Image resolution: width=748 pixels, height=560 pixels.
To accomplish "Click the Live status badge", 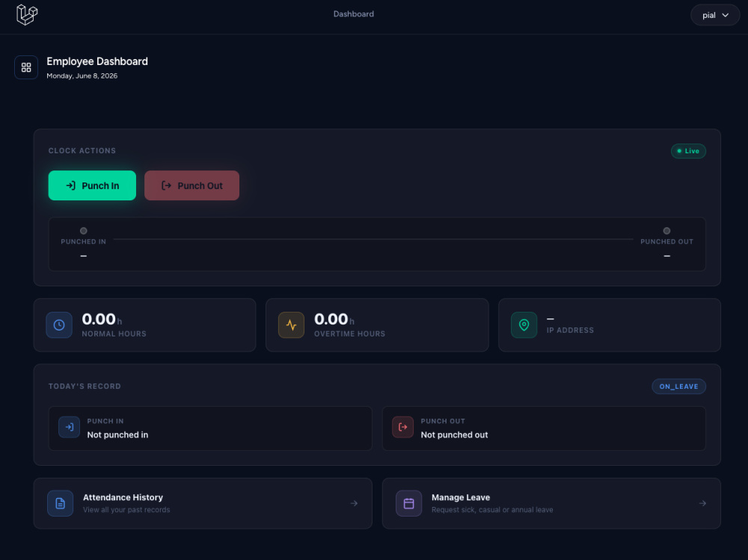I will (688, 151).
